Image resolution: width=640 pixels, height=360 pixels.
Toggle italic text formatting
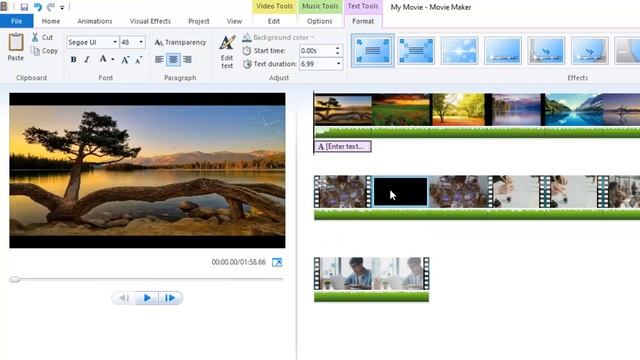[87, 60]
